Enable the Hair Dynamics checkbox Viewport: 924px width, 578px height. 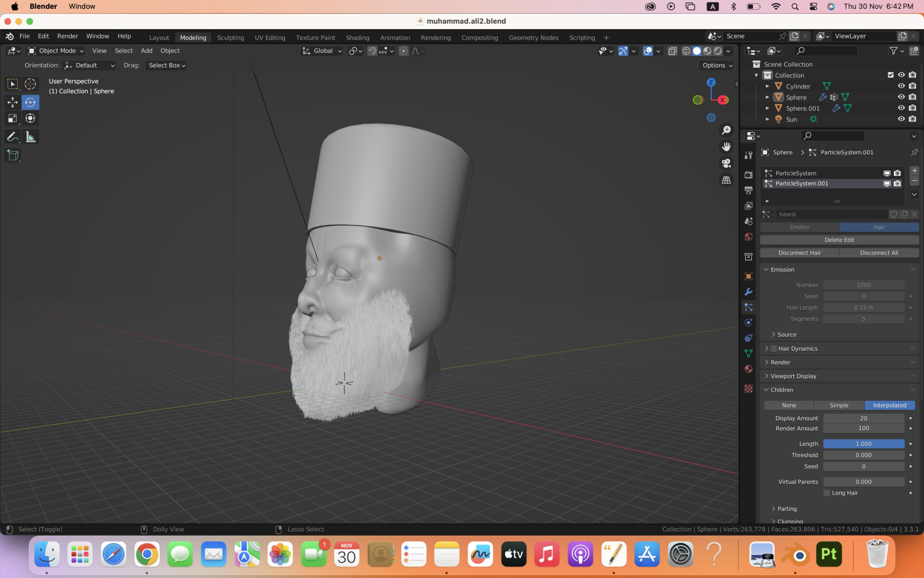[774, 349]
